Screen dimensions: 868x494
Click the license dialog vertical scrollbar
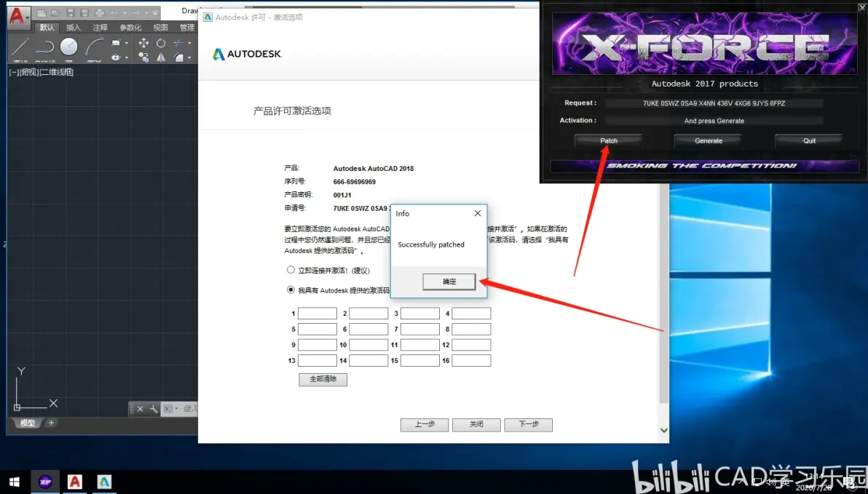tap(663, 291)
